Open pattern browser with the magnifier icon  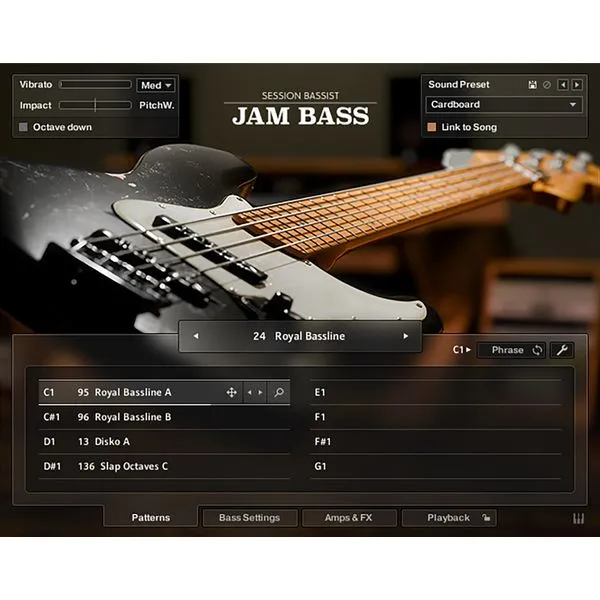point(279,392)
